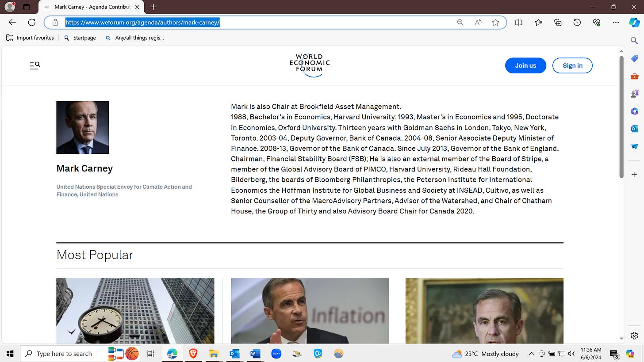Viewport: 644px width, 362px height.
Task: Open Split screen icon in toolbar
Action: [519, 22]
